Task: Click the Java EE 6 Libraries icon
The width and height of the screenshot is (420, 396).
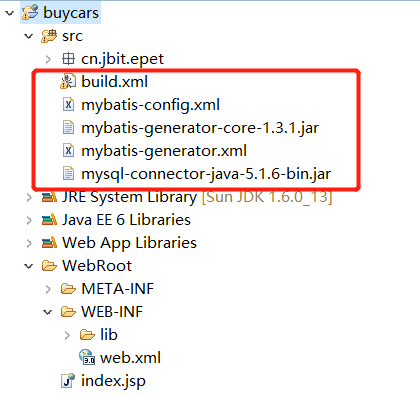Action: (x=49, y=220)
